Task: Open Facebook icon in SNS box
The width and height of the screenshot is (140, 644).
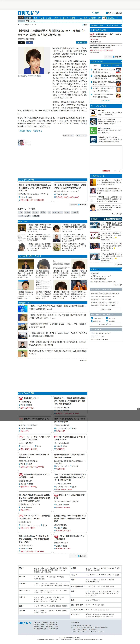Action: tap(107, 318)
